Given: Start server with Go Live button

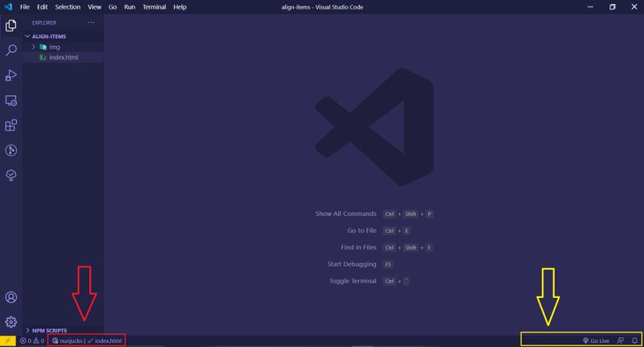Looking at the screenshot, I should (x=595, y=341).
